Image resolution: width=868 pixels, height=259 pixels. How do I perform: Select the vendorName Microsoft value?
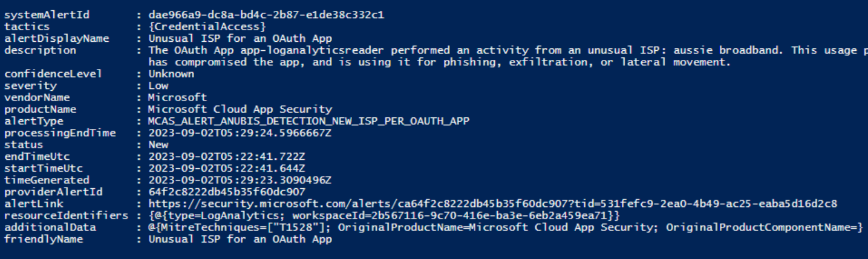click(x=177, y=97)
